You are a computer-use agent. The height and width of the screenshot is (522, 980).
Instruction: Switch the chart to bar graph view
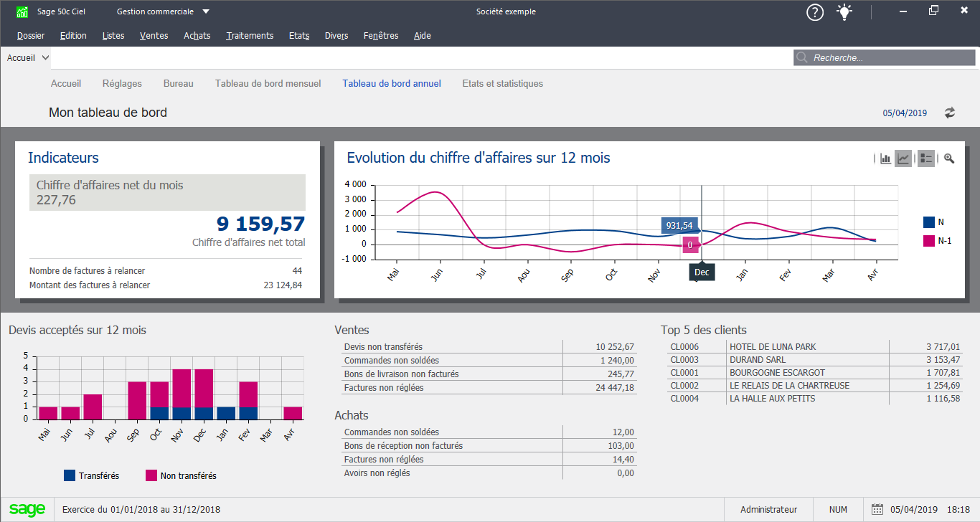[x=885, y=158]
